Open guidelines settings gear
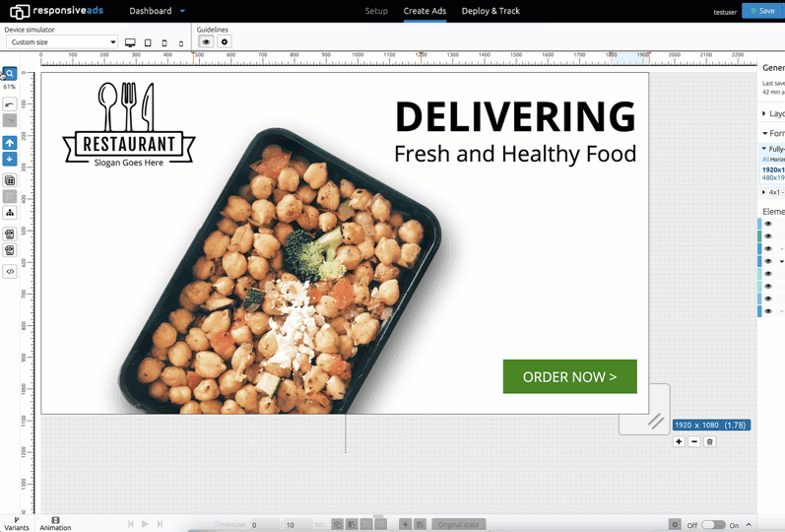 pos(225,42)
